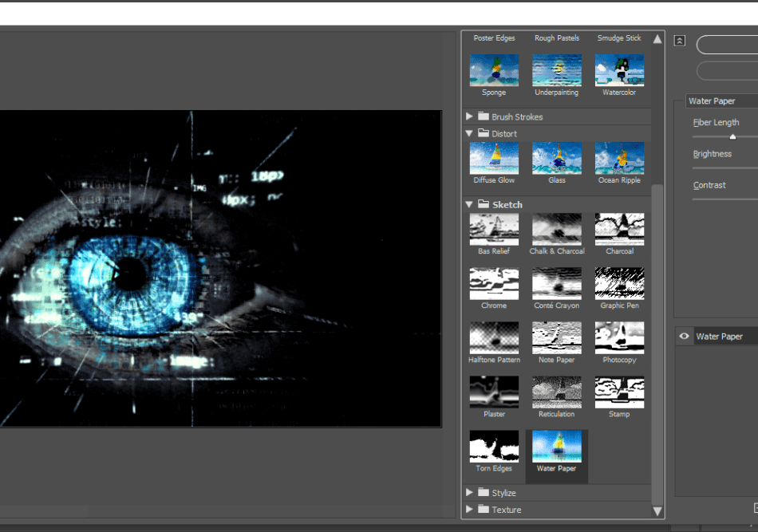Expand the Texture filter category triangle
Screen dimensions: 758x532
tap(469, 509)
